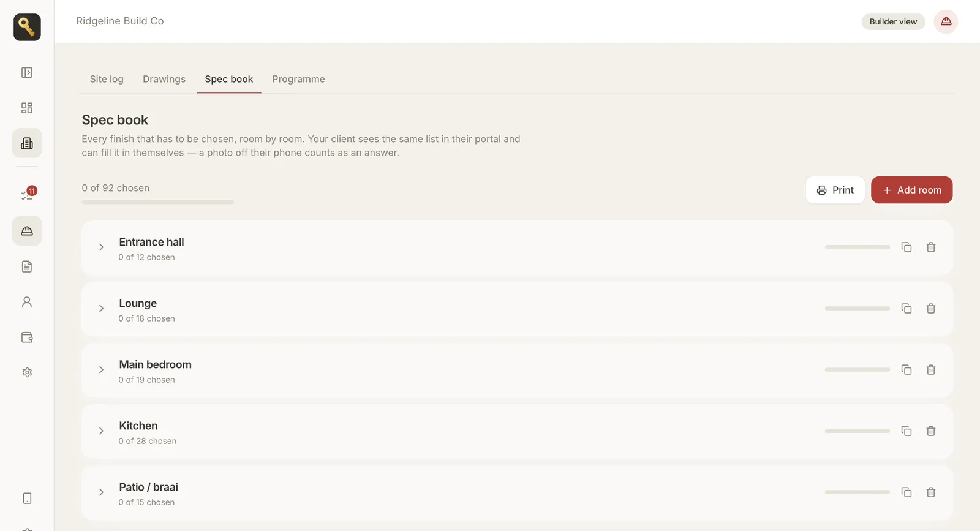Expand the Patio / braai chevron
This screenshot has width=980, height=531.
(101, 492)
